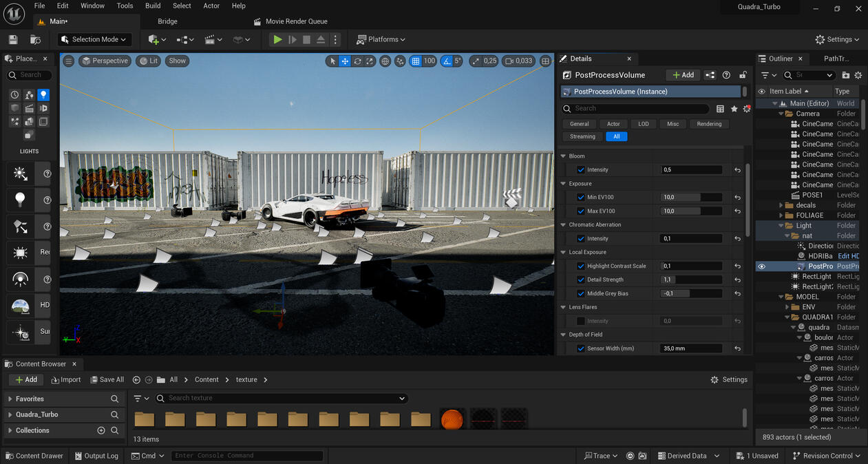
Task: Disable the Sensor Width checkbox
Action: [x=581, y=348]
